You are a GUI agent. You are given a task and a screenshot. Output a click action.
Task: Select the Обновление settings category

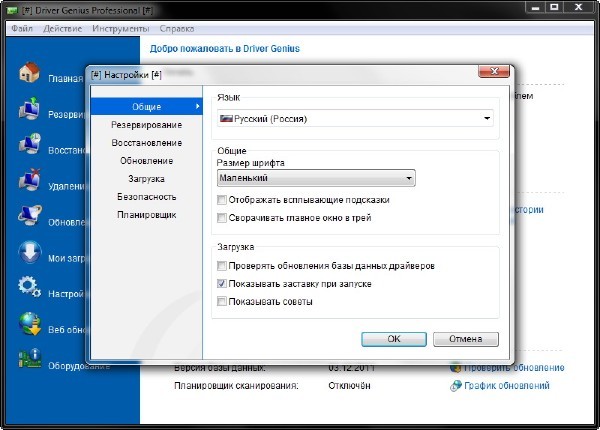coord(147,161)
